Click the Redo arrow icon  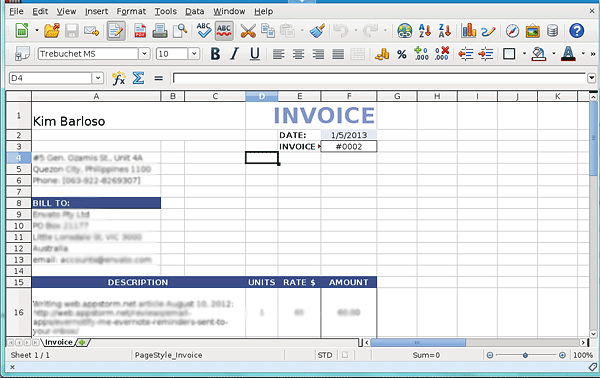370,31
